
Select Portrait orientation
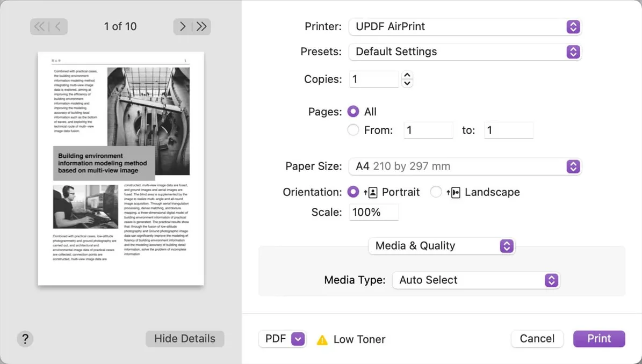(x=353, y=192)
